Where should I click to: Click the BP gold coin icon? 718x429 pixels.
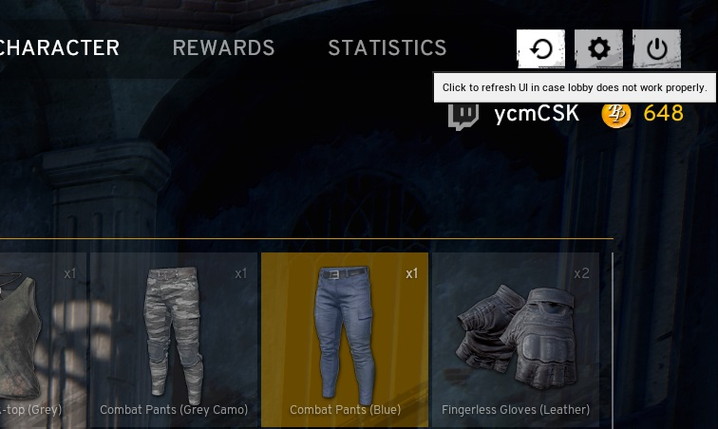pos(616,114)
